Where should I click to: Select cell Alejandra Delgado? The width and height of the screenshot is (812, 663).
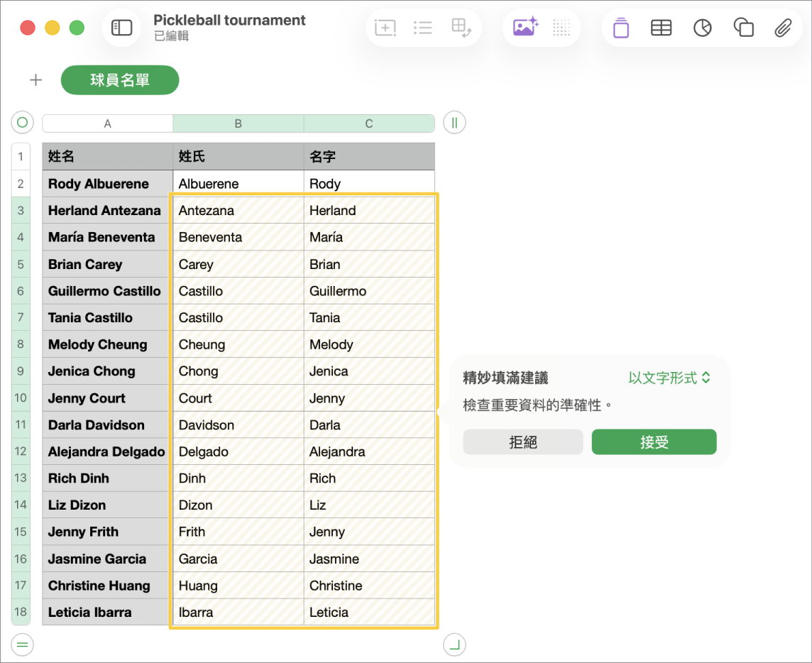point(107,451)
